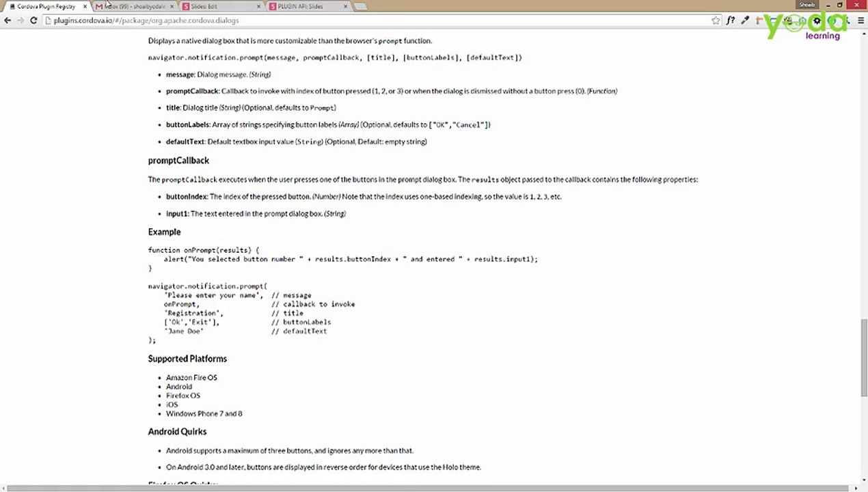
Task: Click 'Firefox OS' in platforms list
Action: 183,396
